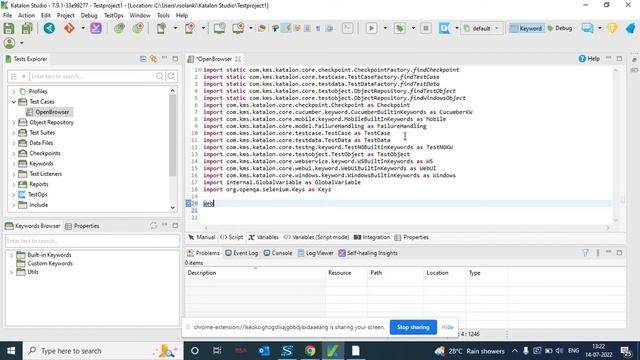The image size is (640, 360).
Task: Click the orange Git icon
Action: click(x=69, y=28)
